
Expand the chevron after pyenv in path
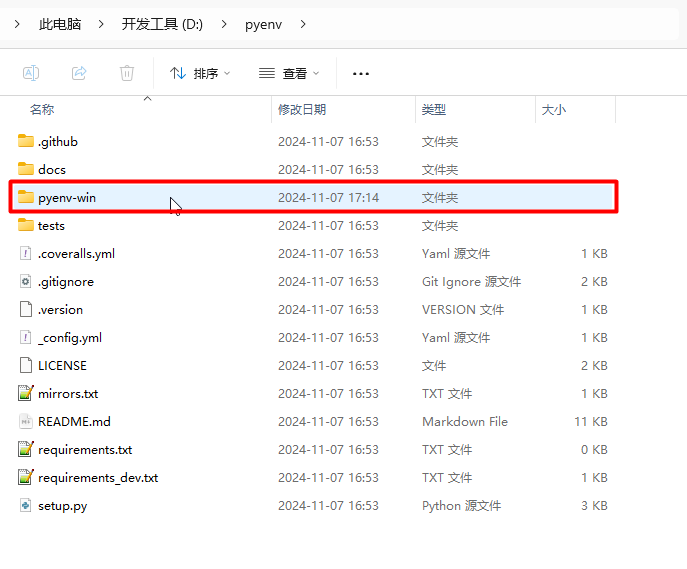coord(303,24)
